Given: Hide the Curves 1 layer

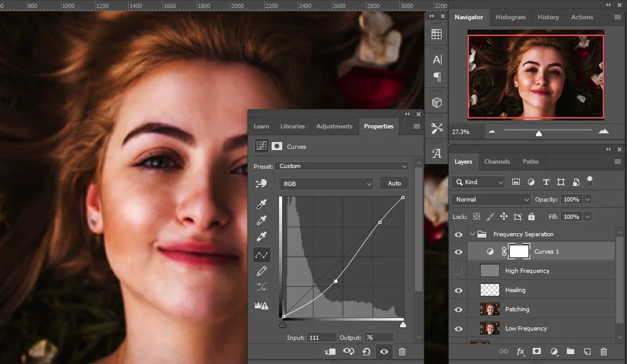Looking at the screenshot, I should click(458, 252).
